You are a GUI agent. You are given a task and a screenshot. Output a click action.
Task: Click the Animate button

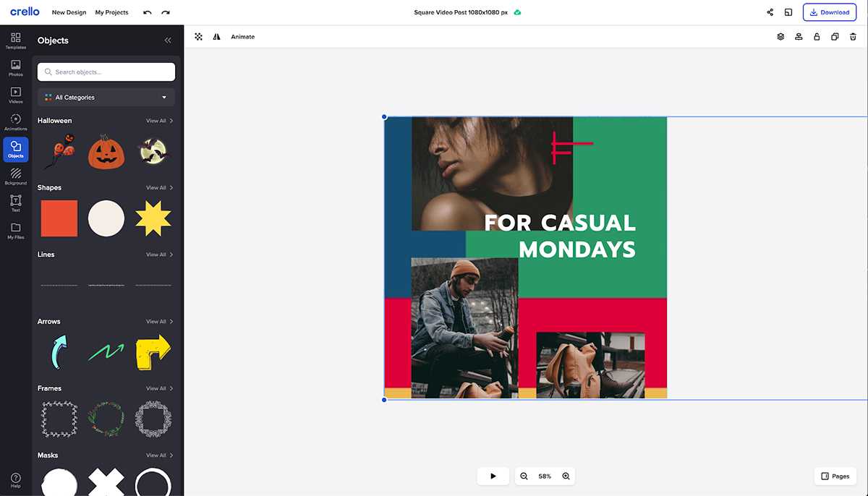(x=243, y=37)
